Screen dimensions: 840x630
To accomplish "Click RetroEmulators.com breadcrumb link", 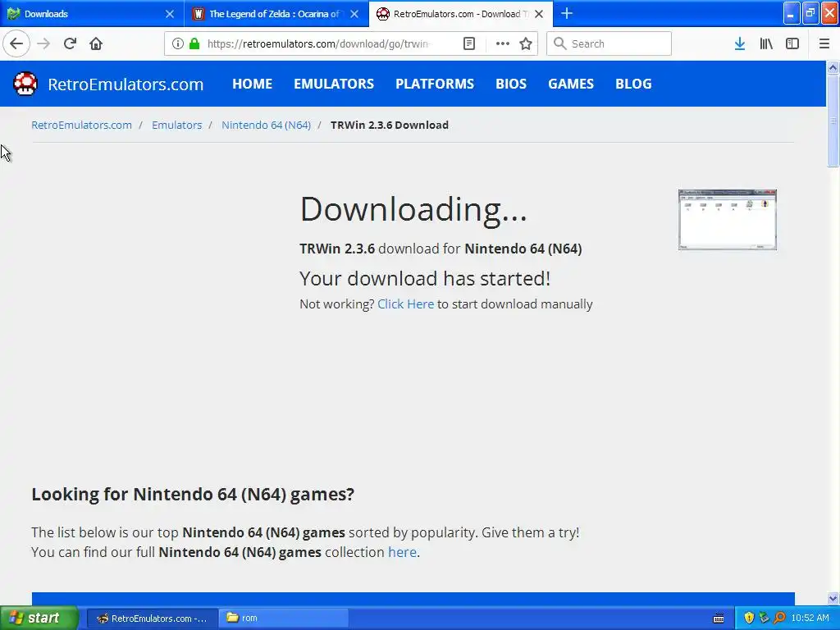I will pyautogui.click(x=81, y=125).
